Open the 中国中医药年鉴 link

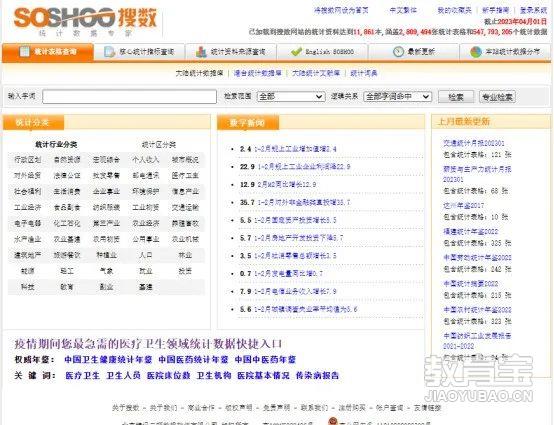coord(265,360)
